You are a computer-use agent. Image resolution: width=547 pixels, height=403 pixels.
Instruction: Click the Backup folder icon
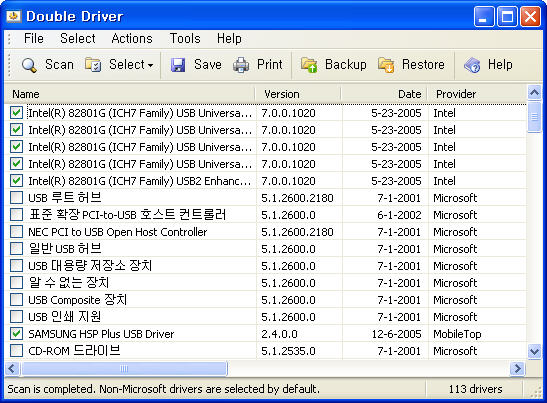[309, 65]
